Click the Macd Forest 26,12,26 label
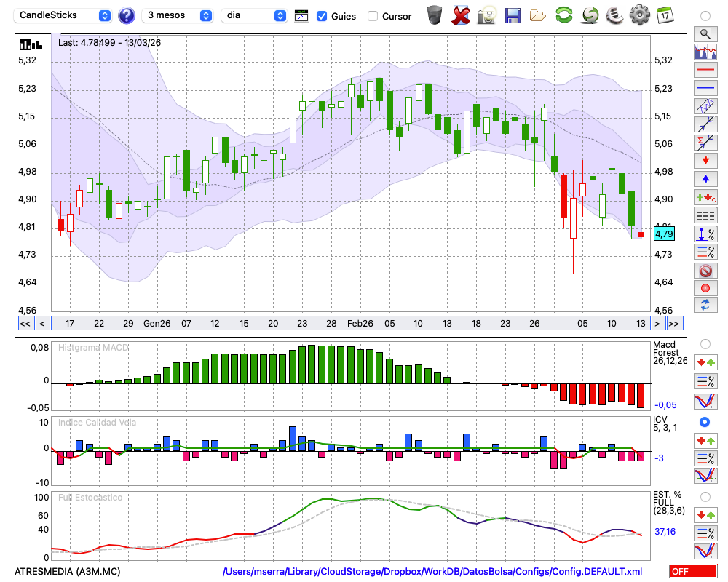728x582 pixels. (670, 353)
